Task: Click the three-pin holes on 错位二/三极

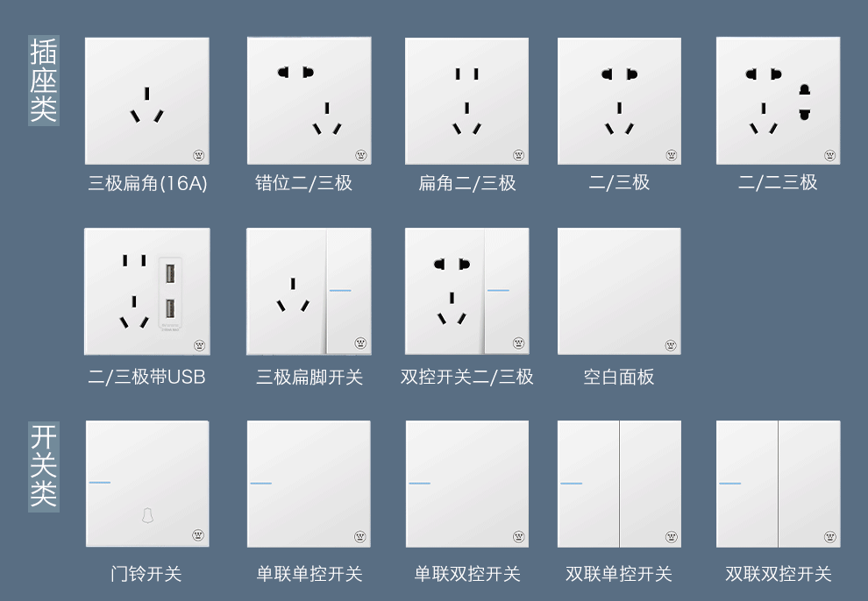Action: 327,119
